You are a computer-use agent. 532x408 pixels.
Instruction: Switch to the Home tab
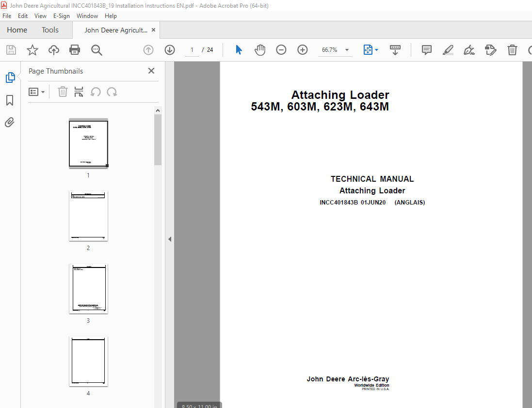tap(17, 30)
